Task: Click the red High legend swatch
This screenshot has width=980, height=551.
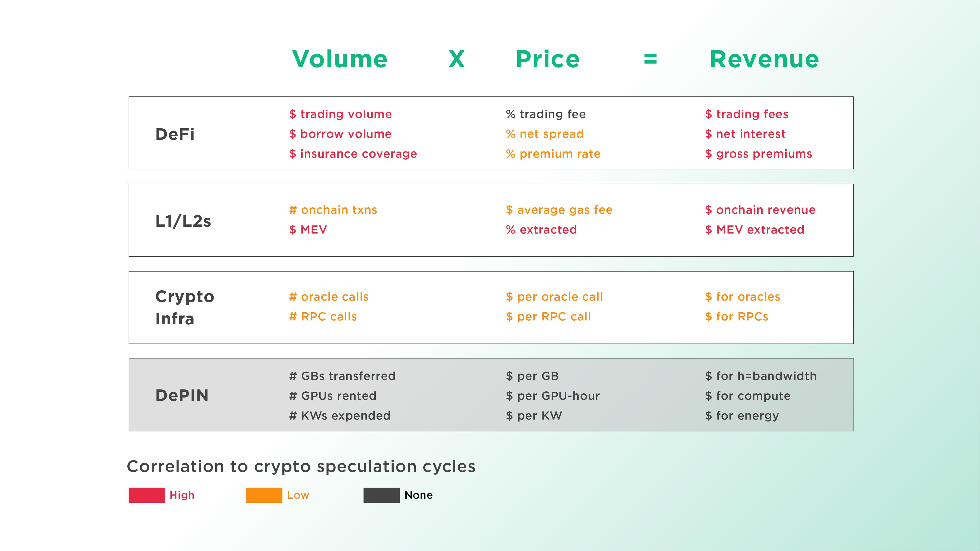Action: 146,495
